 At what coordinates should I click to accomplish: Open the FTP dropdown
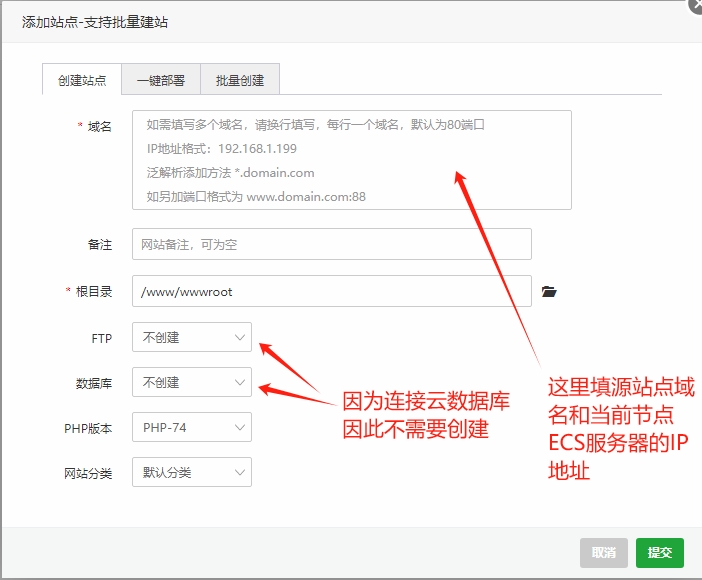(x=192, y=337)
